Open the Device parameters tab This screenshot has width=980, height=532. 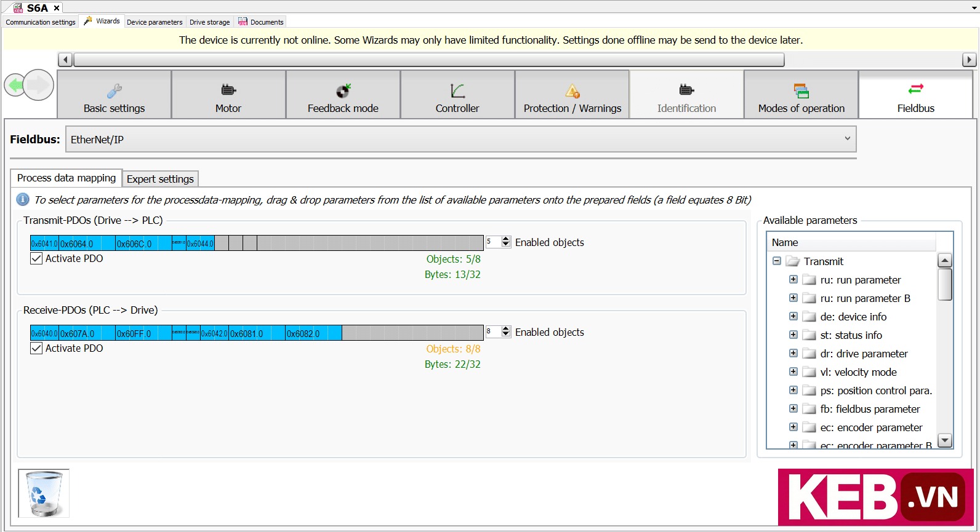(155, 22)
